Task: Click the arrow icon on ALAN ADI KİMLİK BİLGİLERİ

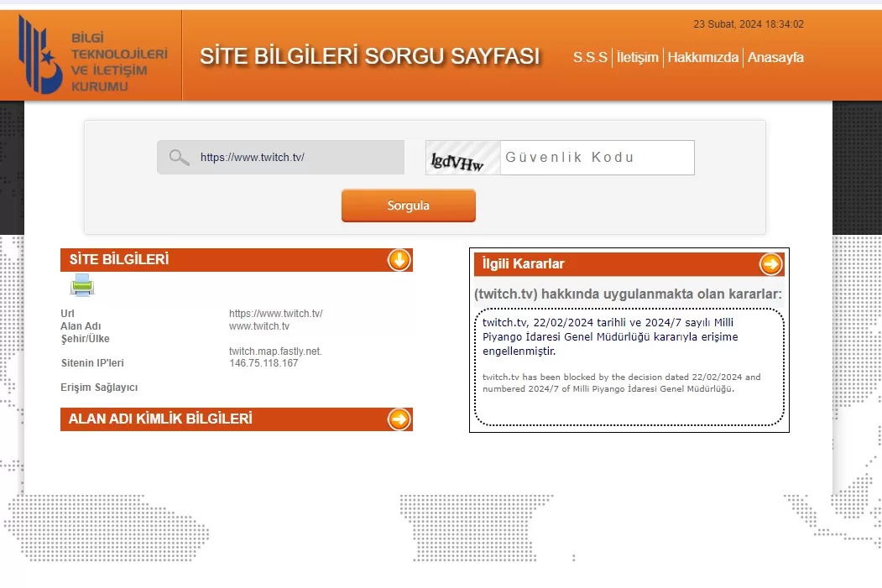Action: point(399,419)
